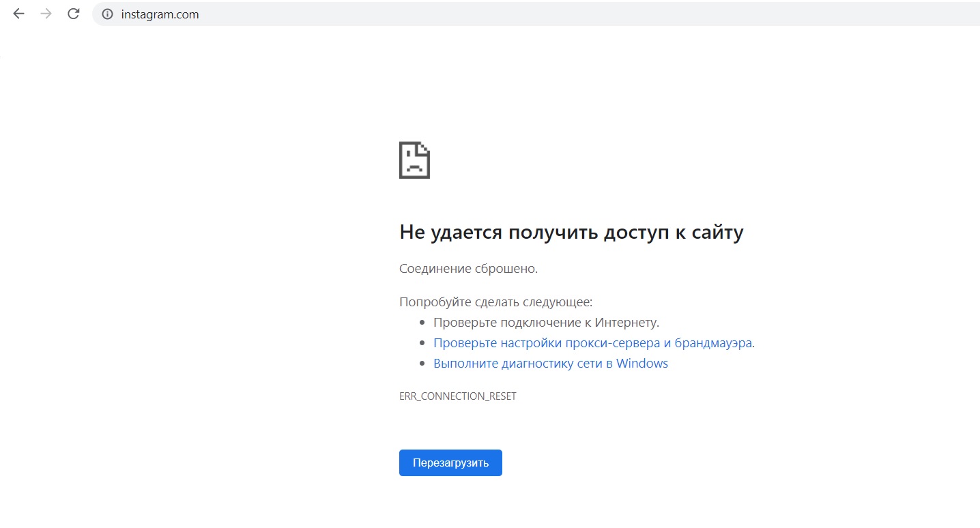The height and width of the screenshot is (528, 980).
Task: Focus the address bar showing instagram.com
Action: [536, 14]
